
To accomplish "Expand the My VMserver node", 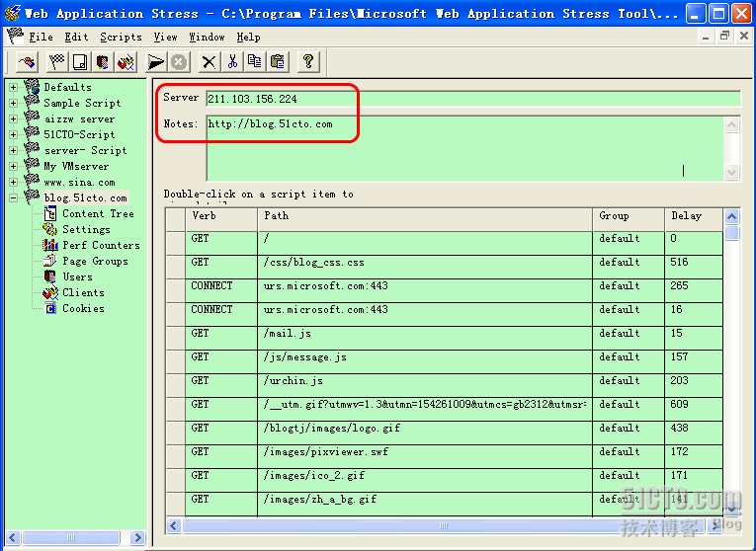I will click(13, 166).
